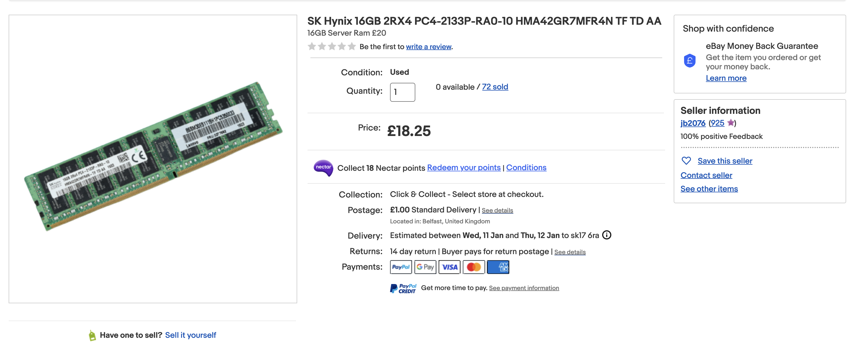Viewport: 868px width, 349px height.
Task: Click the star rating for reviews
Action: click(332, 47)
